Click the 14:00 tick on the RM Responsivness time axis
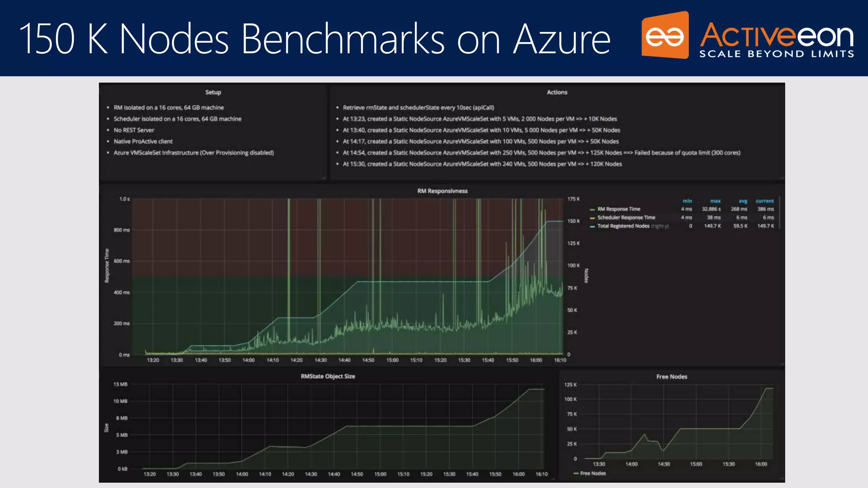 pyautogui.click(x=248, y=360)
